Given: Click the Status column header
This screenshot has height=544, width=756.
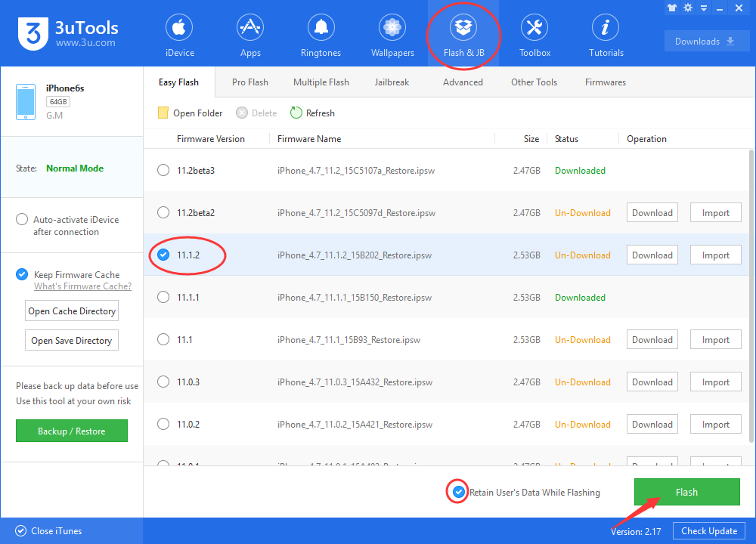Looking at the screenshot, I should (x=566, y=139).
